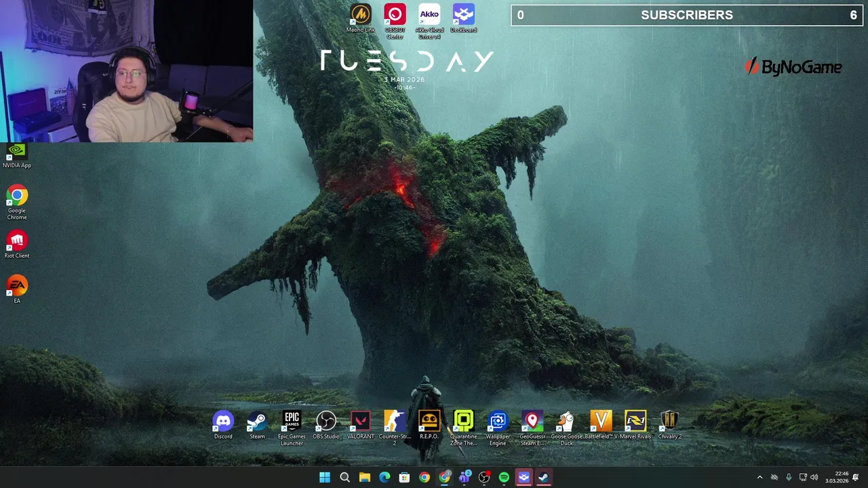This screenshot has height=488, width=868.
Task: Open taskbar Search
Action: [x=344, y=478]
